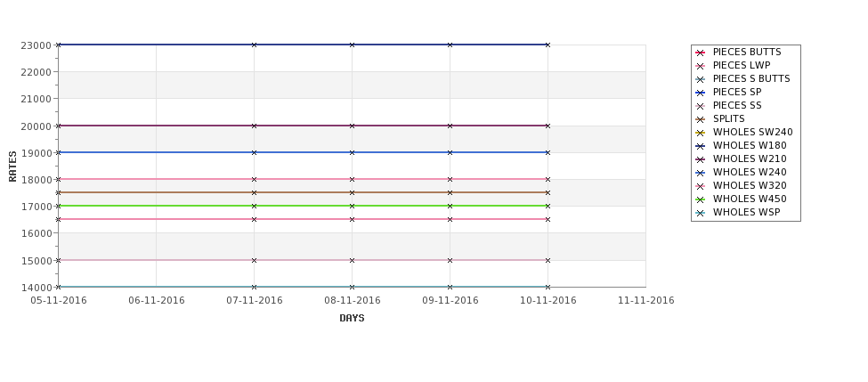
Task: Select the WHOLES W210 legend label
Action: click(x=750, y=158)
